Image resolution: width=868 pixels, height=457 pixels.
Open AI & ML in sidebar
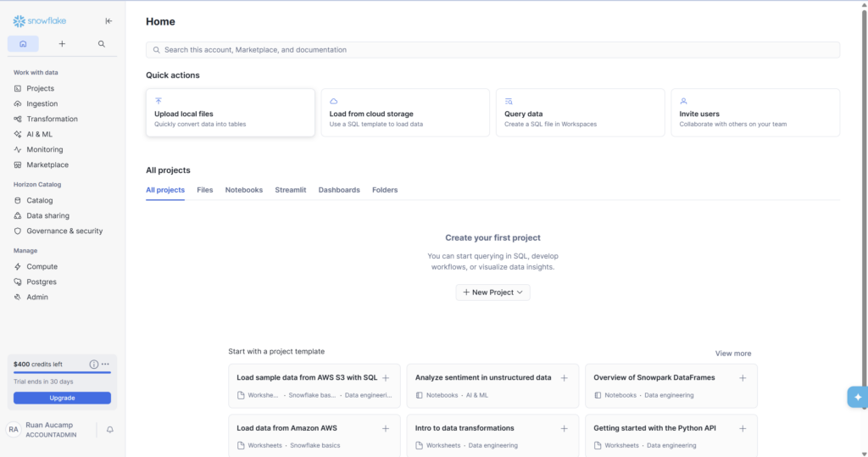[39, 134]
